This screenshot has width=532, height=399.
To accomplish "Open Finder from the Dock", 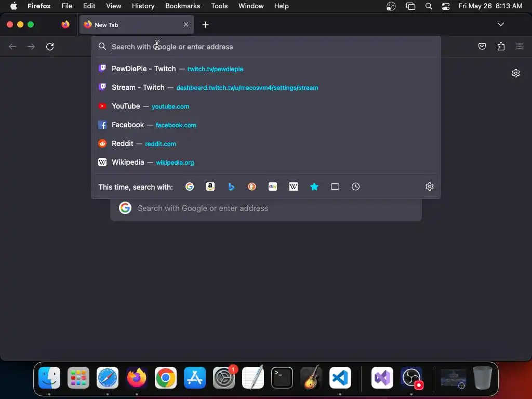I will click(x=49, y=378).
